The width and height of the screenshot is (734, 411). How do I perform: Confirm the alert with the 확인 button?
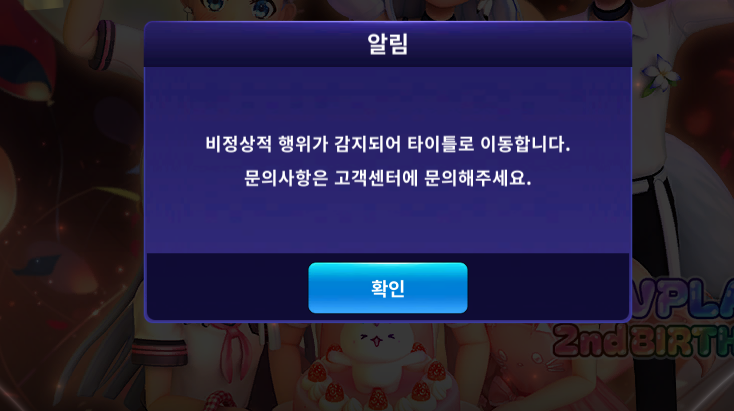click(388, 287)
